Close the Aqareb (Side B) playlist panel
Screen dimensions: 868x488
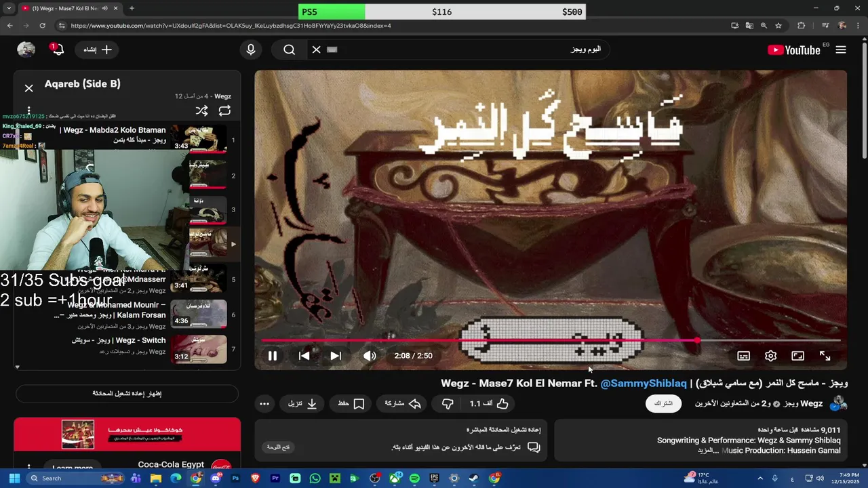click(x=28, y=88)
